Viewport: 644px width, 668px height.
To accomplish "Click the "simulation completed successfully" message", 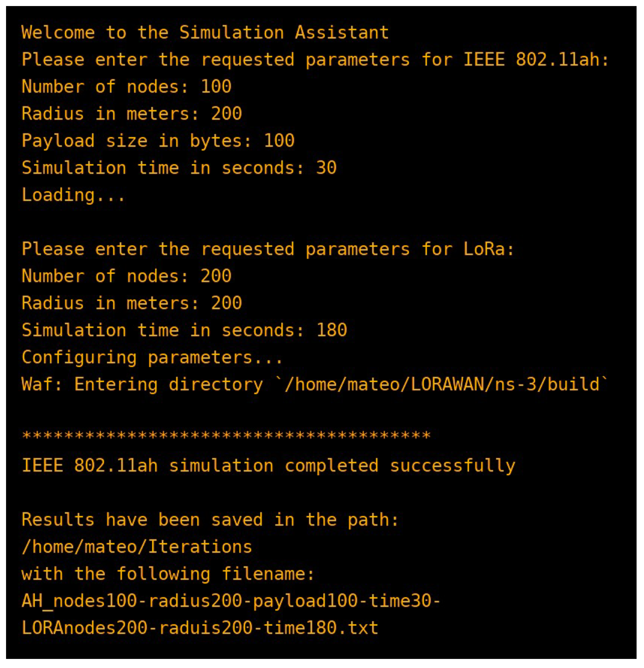I will [x=342, y=466].
